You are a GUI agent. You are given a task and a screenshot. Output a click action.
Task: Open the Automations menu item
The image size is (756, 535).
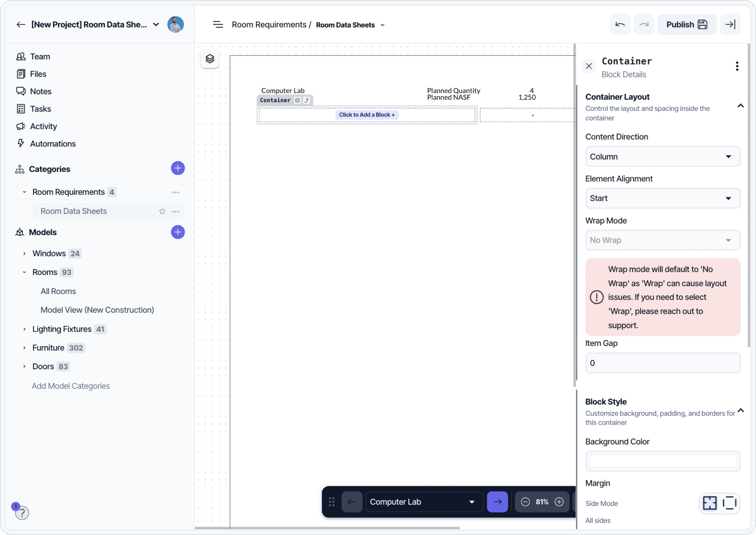pos(53,144)
